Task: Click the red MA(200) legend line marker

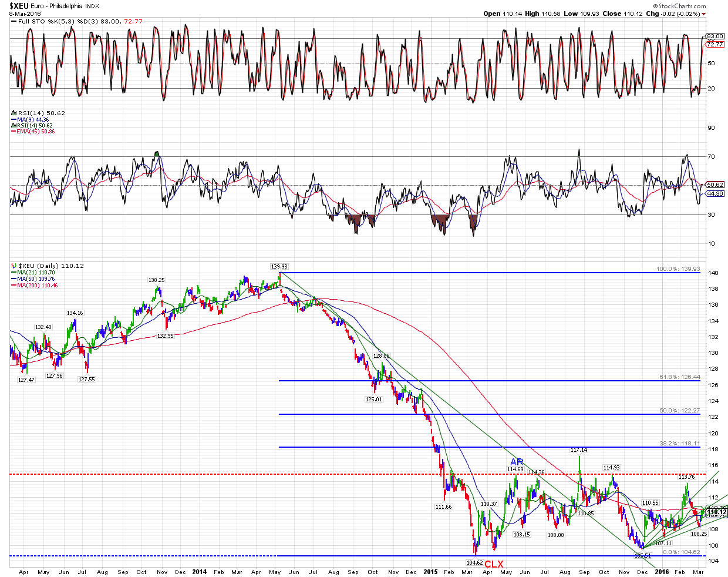Action: pyautogui.click(x=14, y=286)
